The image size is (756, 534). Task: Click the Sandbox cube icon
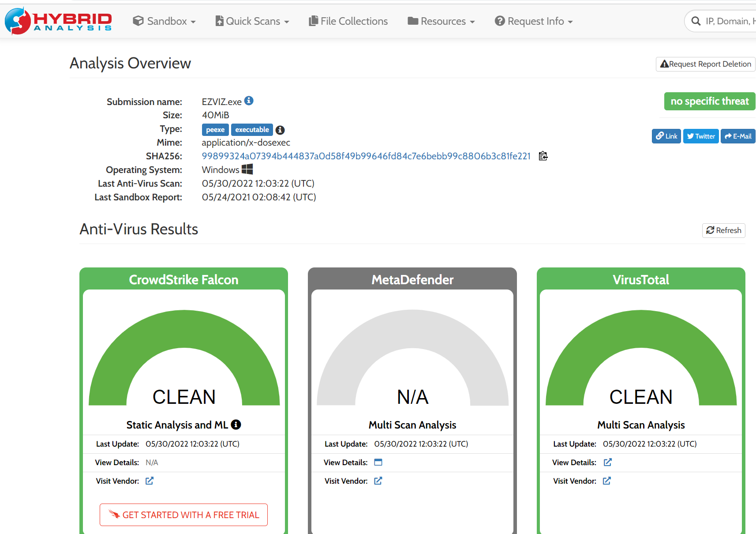click(138, 21)
